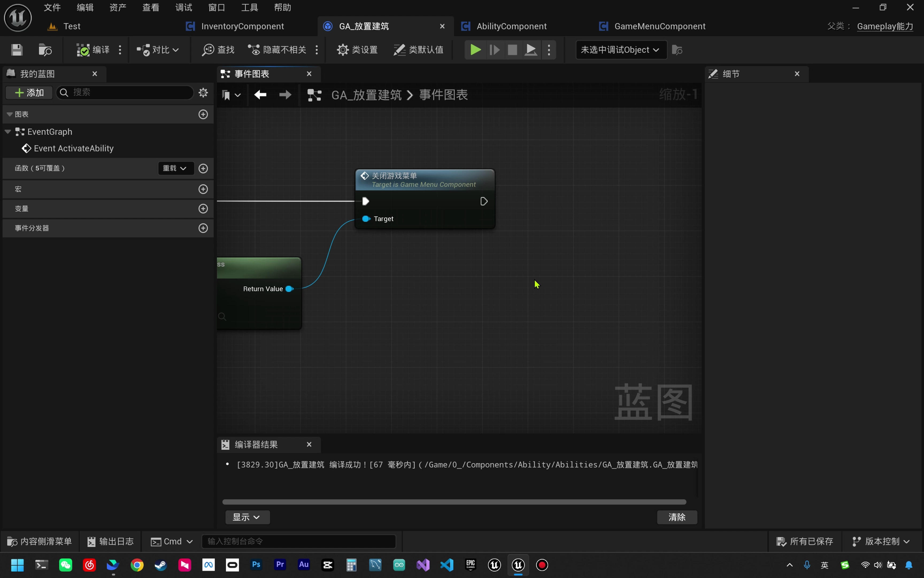This screenshot has width=924, height=578.
Task: Click the 添加 add button
Action: tap(29, 93)
